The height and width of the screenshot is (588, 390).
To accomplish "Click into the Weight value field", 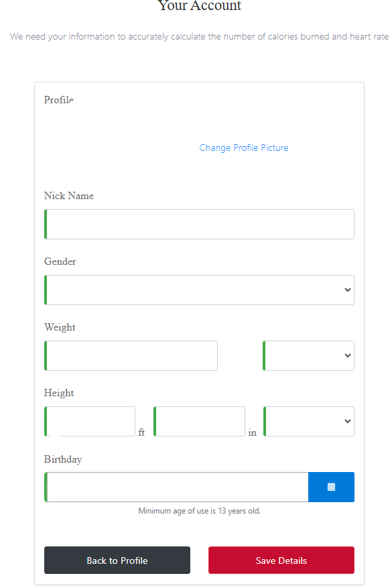I will 131,355.
